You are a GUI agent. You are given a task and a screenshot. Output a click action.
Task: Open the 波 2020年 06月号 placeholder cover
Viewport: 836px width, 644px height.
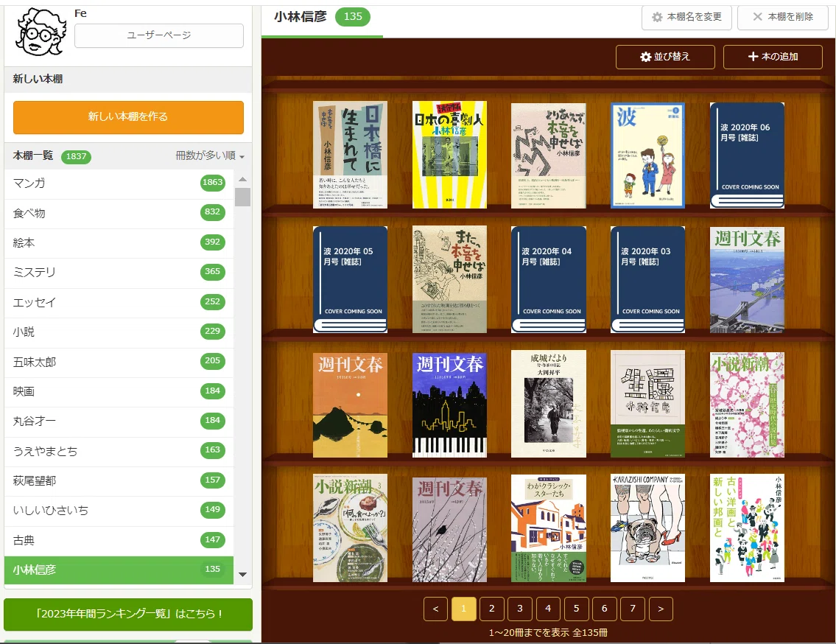[747, 155]
